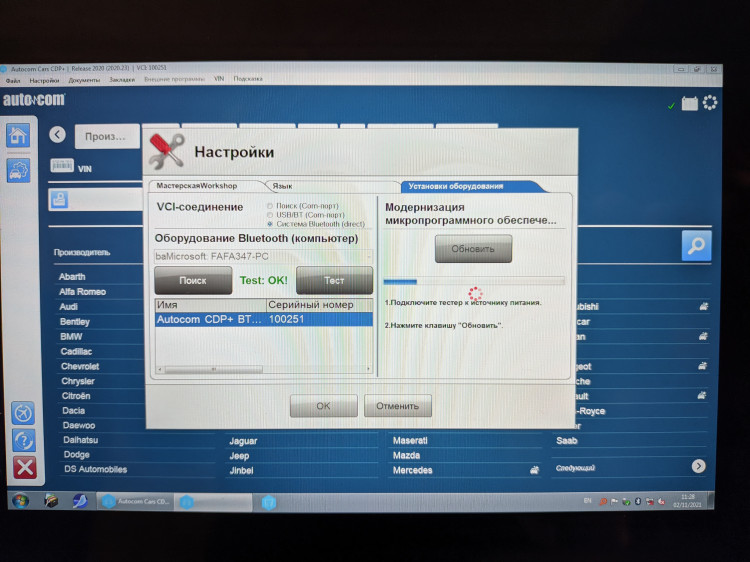Image resolution: width=750 pixels, height=562 pixels.
Task: Click the red X exit icon in the sidebar
Action: coord(24,466)
